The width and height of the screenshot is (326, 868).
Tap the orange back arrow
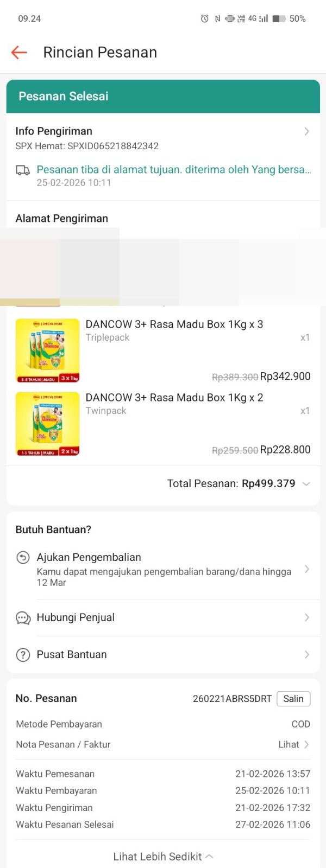[19, 52]
